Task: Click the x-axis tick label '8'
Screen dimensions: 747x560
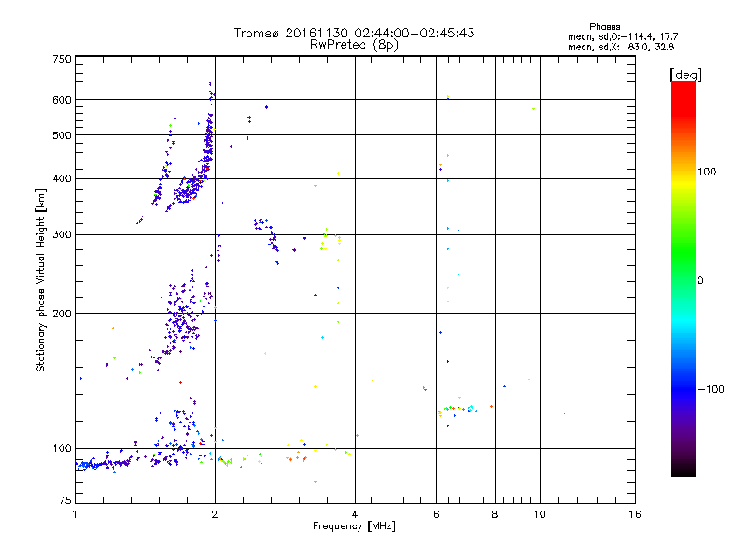Action: click(495, 514)
